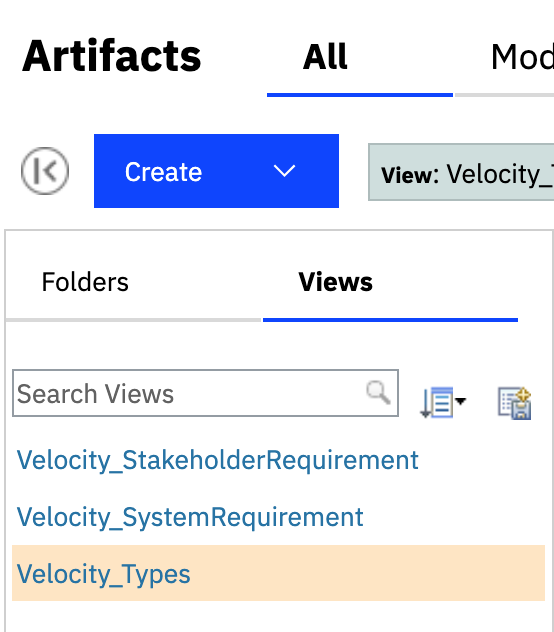Viewport: 554px width, 632px height.
Task: Switch to the All artifacts tab
Action: click(325, 57)
